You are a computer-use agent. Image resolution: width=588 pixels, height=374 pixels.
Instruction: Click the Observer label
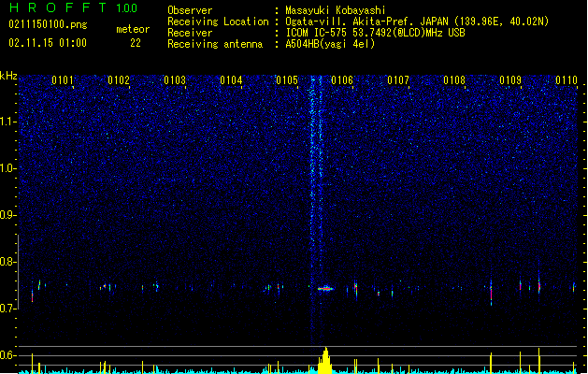coord(190,10)
